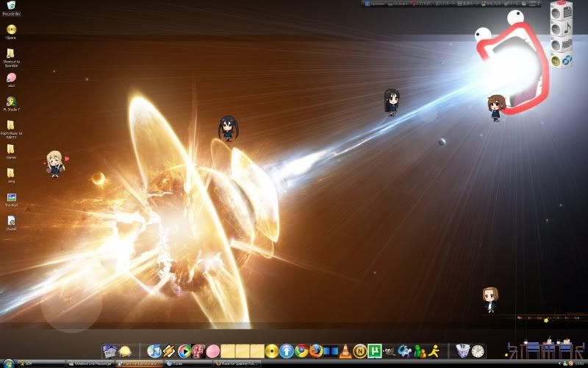Open the Norton icon in the dock

(x=360, y=351)
